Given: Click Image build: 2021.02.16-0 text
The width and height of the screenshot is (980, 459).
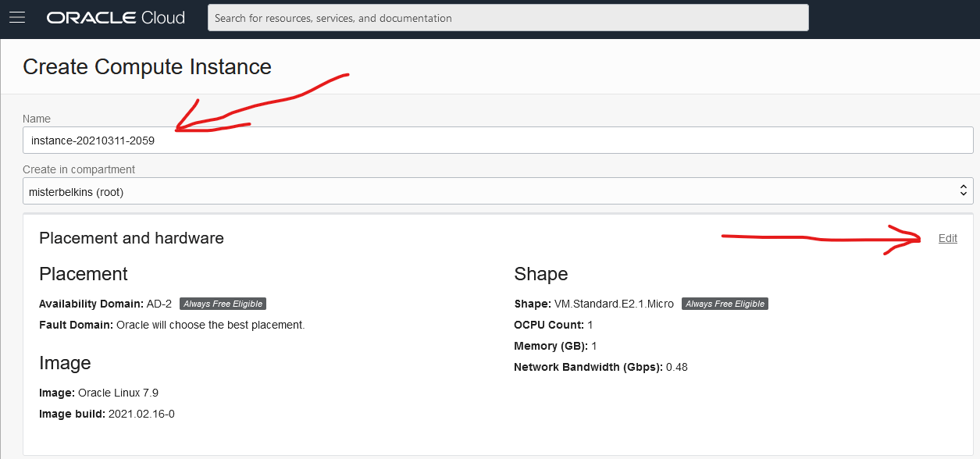Looking at the screenshot, I should 107,414.
